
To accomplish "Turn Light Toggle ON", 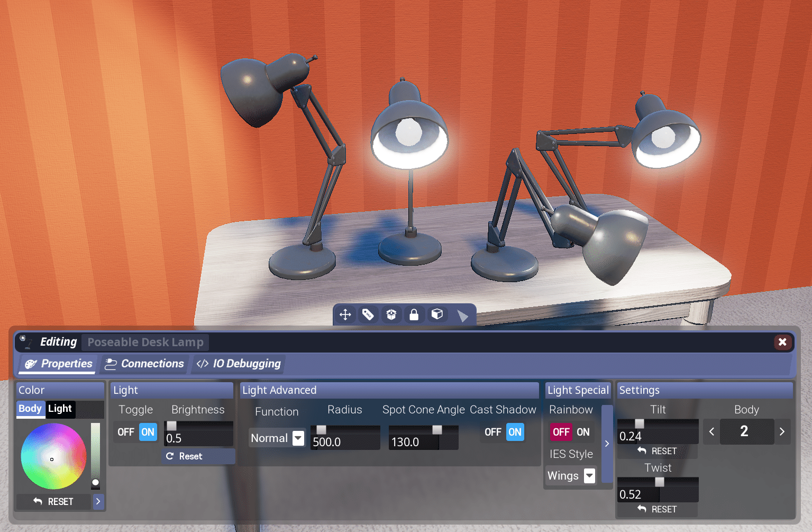I will click(148, 432).
